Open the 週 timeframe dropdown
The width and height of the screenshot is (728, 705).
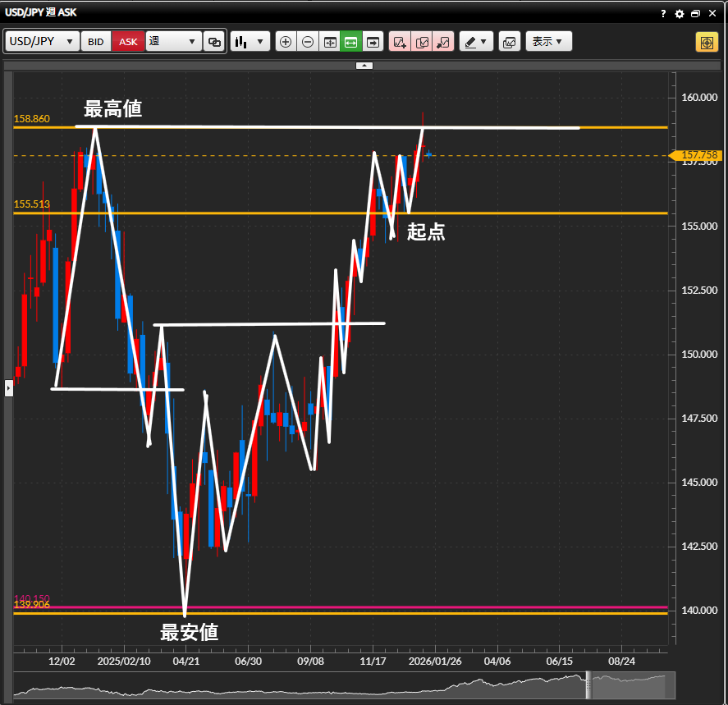pyautogui.click(x=174, y=42)
